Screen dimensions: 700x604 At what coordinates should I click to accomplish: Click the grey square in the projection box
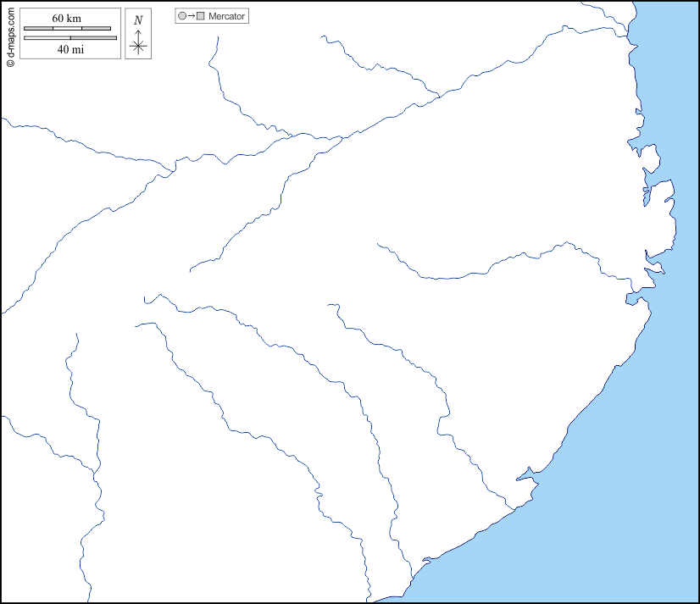[x=201, y=16]
